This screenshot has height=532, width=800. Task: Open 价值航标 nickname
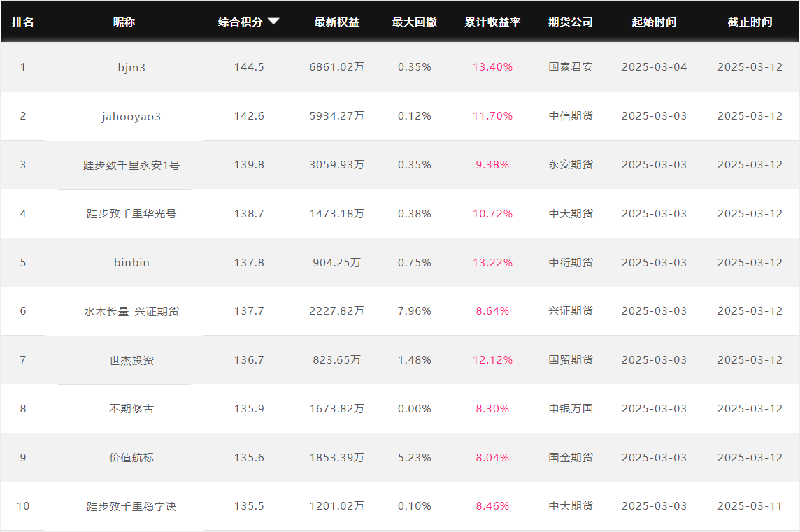coord(131,457)
